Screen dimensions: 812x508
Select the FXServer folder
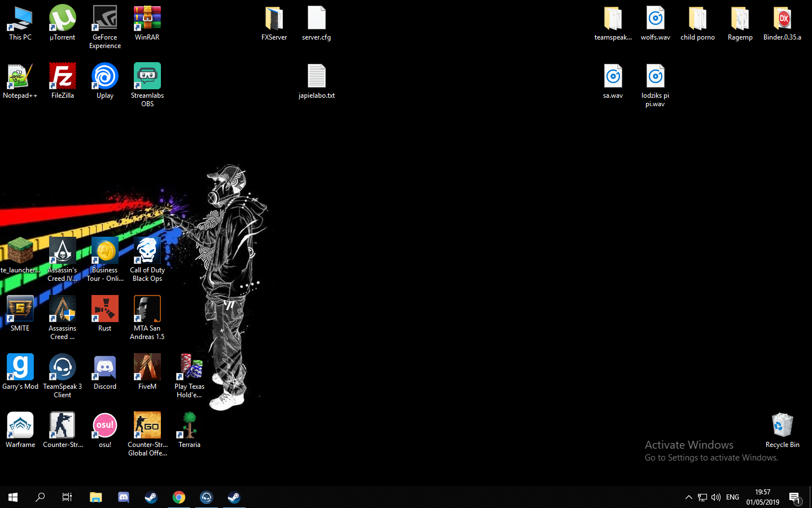(274, 23)
